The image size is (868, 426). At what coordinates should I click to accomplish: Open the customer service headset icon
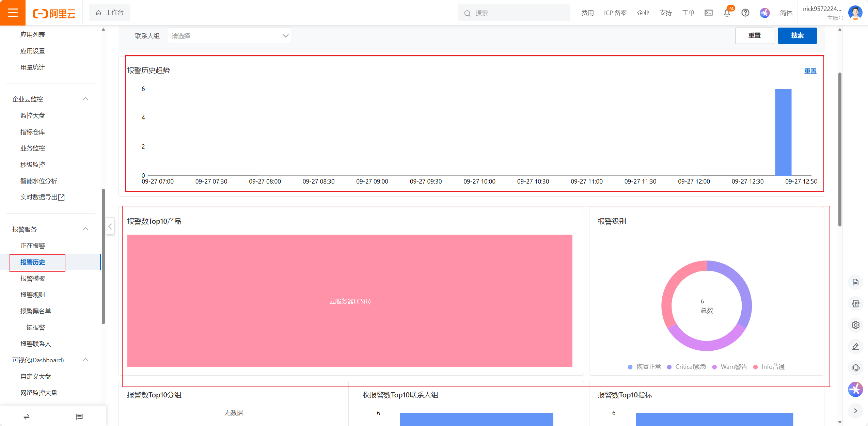coord(855,368)
